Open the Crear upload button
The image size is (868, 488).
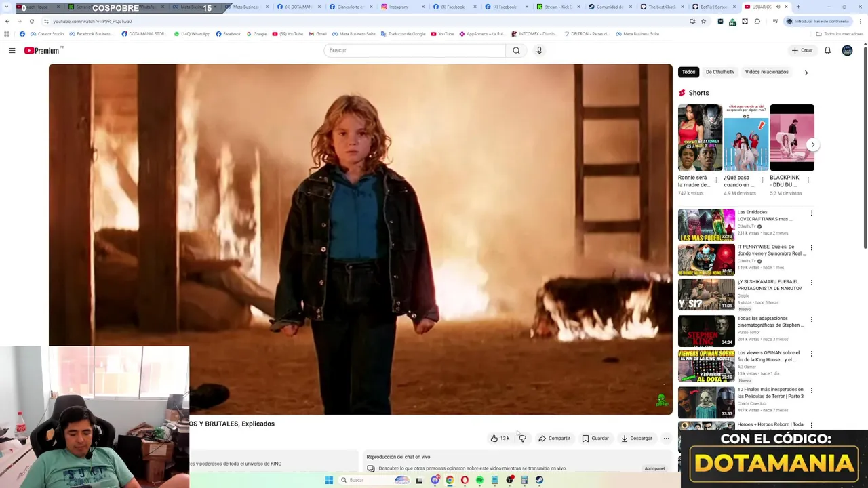point(802,50)
